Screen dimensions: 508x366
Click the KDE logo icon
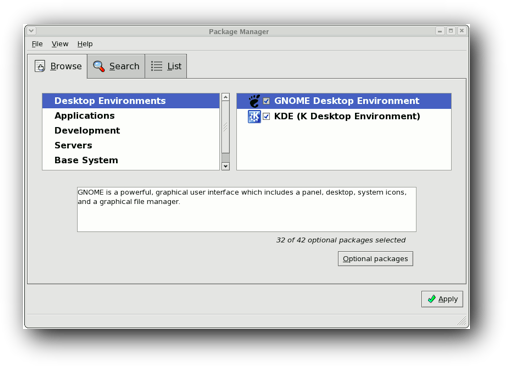(x=254, y=116)
